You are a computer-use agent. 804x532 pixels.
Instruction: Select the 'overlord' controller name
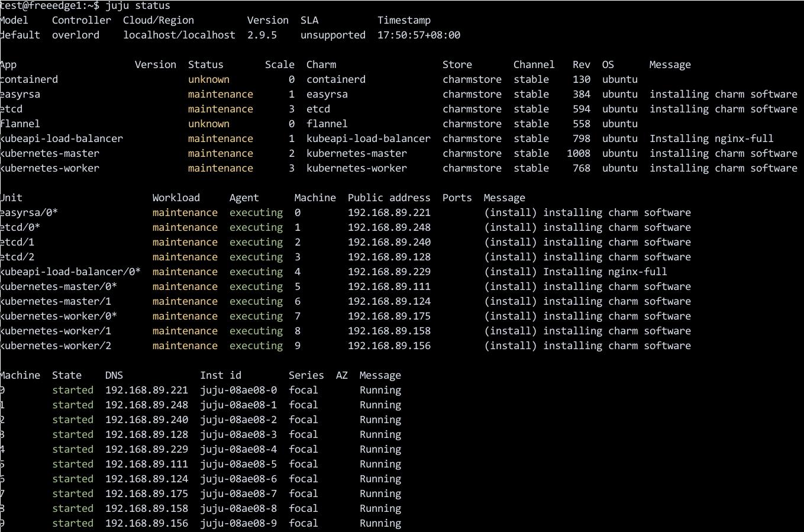[76, 35]
